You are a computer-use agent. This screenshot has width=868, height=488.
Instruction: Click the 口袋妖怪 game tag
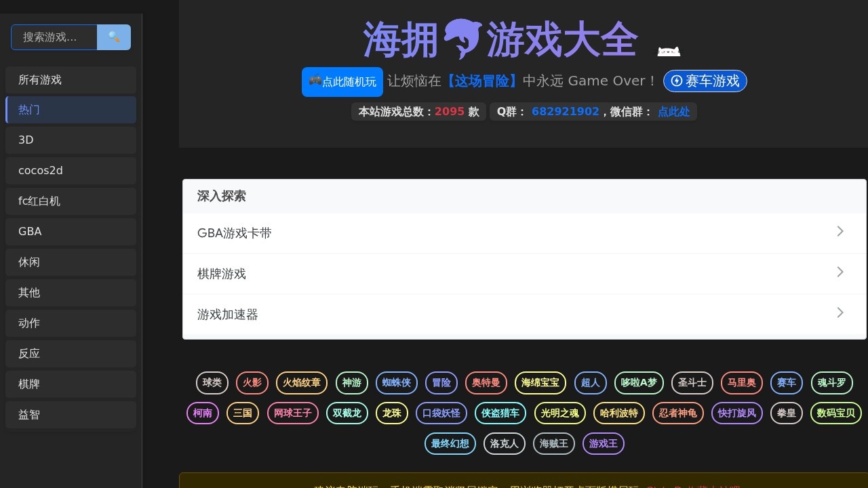(x=441, y=413)
